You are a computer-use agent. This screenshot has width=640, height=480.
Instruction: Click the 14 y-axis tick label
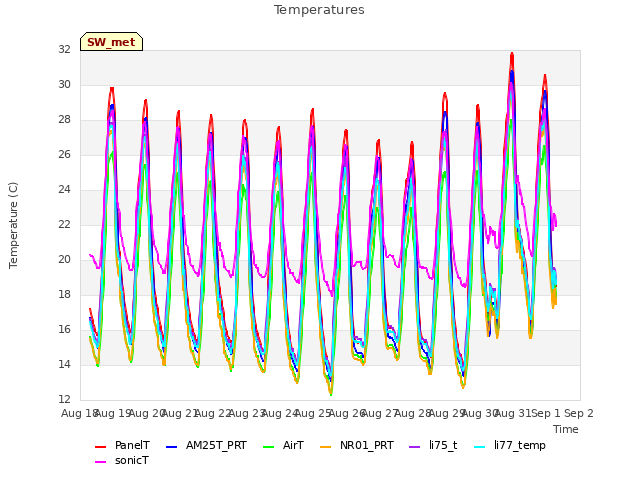coord(64,364)
